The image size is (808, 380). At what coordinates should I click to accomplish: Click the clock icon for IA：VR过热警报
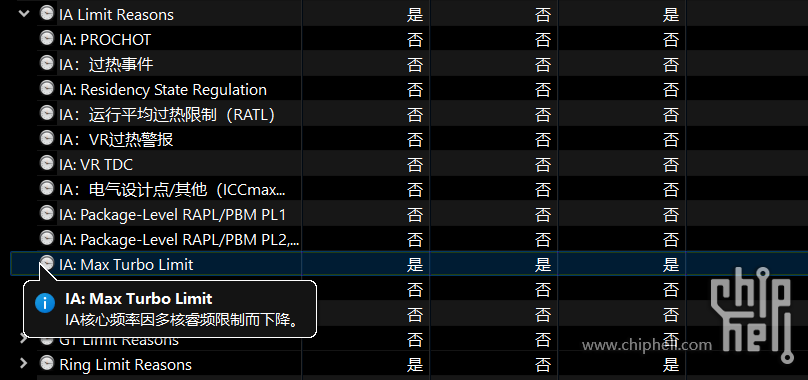point(47,139)
